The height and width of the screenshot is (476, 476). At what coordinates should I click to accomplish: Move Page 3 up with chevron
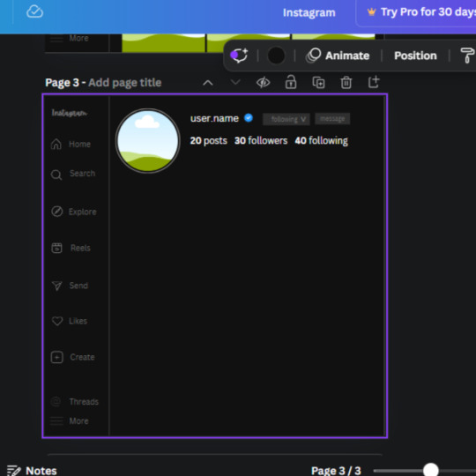coord(208,83)
